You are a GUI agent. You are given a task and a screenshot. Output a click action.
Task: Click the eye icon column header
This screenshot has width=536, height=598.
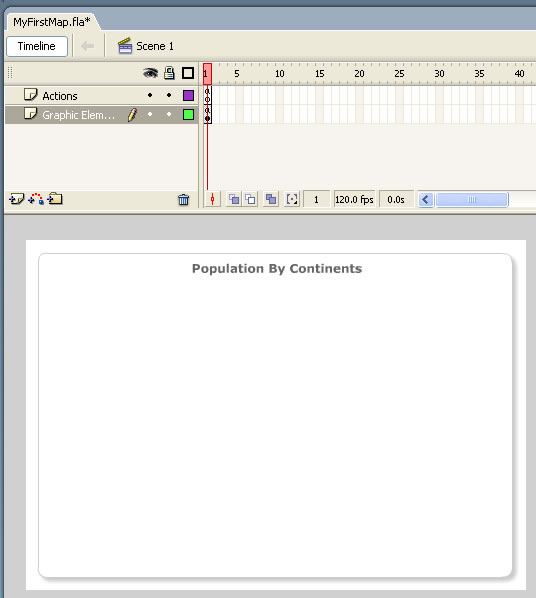click(150, 73)
